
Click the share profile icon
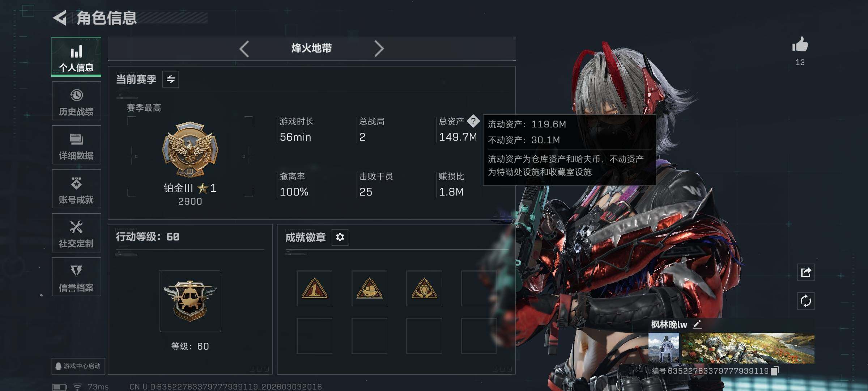click(x=806, y=272)
